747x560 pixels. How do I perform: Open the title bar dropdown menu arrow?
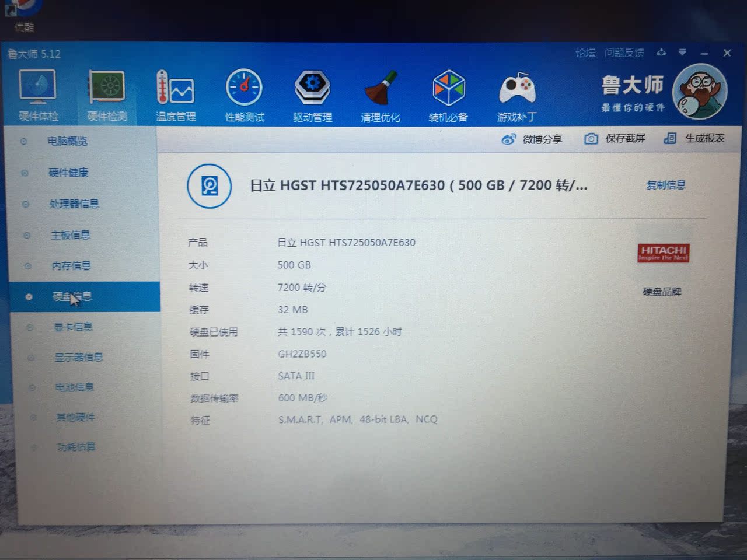click(682, 52)
